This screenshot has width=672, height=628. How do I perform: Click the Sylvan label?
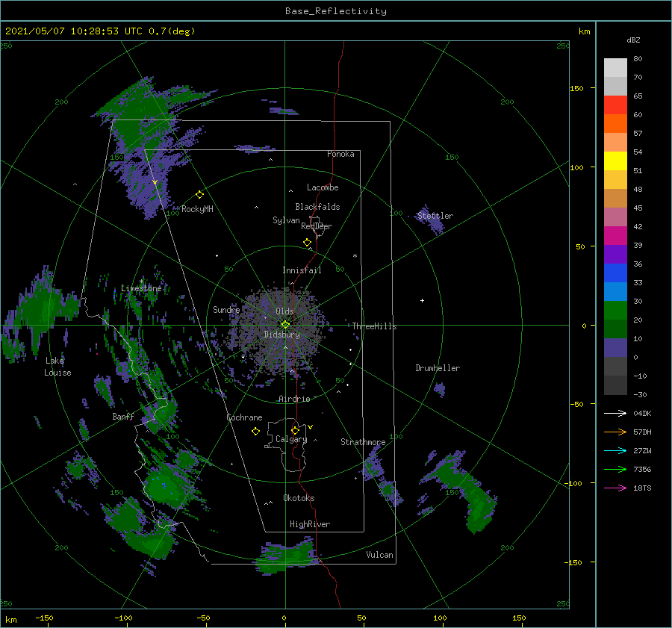[286, 220]
